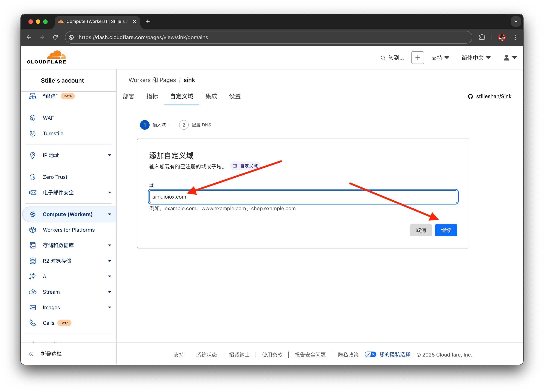Switch to the 部署 tab
Viewport: 544px width, 392px height.
point(128,96)
